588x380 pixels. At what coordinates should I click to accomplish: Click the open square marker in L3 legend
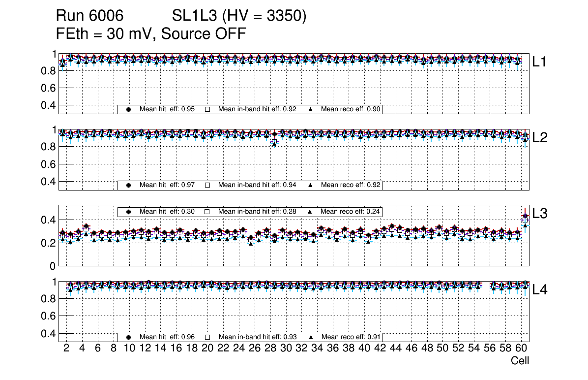click(207, 212)
